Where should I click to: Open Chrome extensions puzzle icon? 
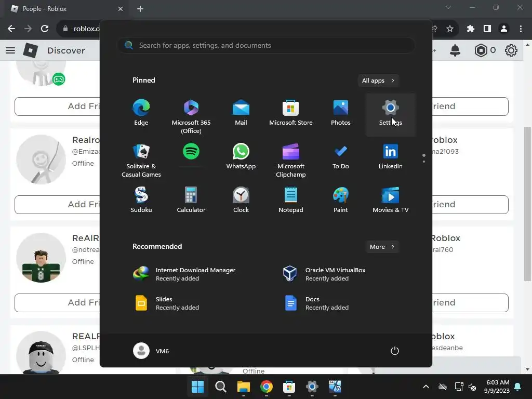470,29
